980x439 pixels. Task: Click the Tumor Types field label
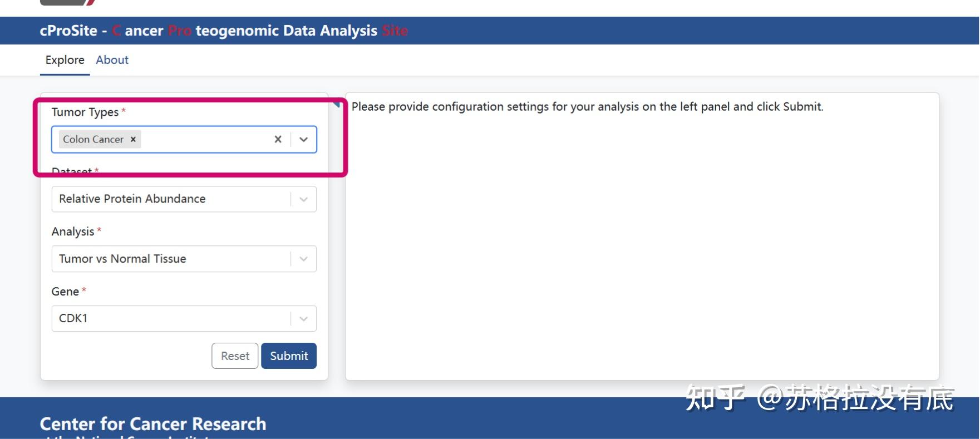coord(85,112)
